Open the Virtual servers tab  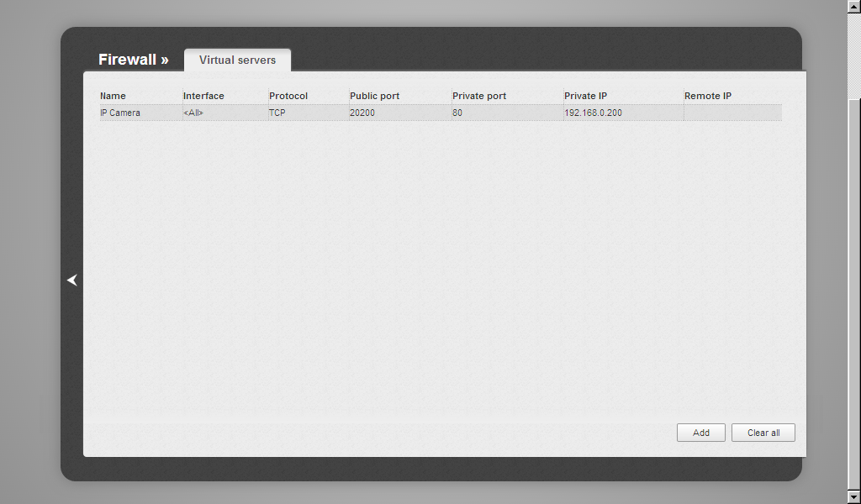point(237,60)
